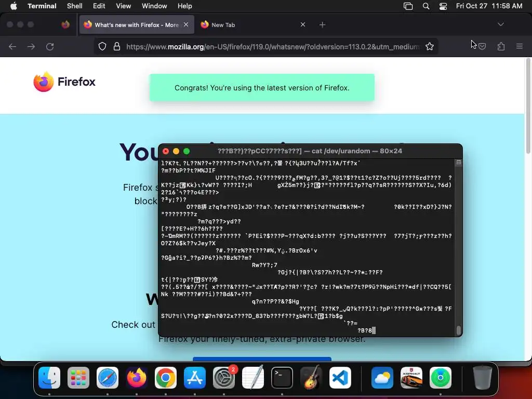The width and height of the screenshot is (532, 399).
Task: Close the New Tab tab
Action: click(x=303, y=24)
